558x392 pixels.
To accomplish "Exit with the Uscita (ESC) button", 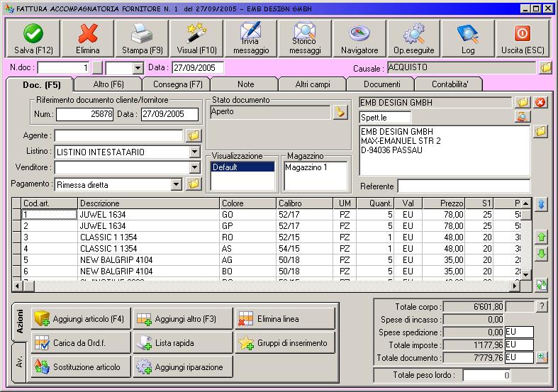I will point(523,38).
